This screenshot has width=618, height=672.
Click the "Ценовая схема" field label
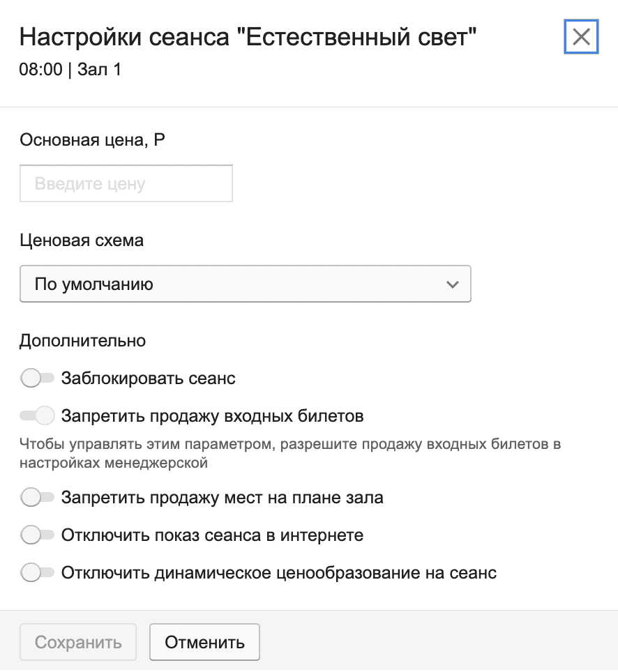(x=82, y=240)
